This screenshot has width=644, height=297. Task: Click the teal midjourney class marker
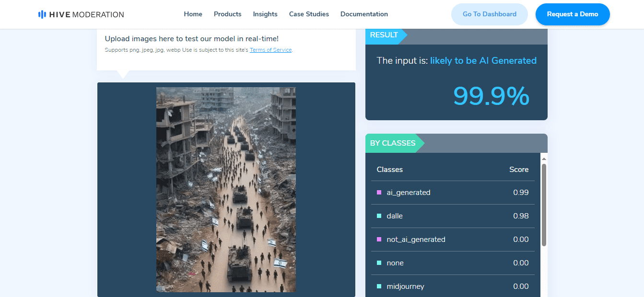[x=379, y=286]
